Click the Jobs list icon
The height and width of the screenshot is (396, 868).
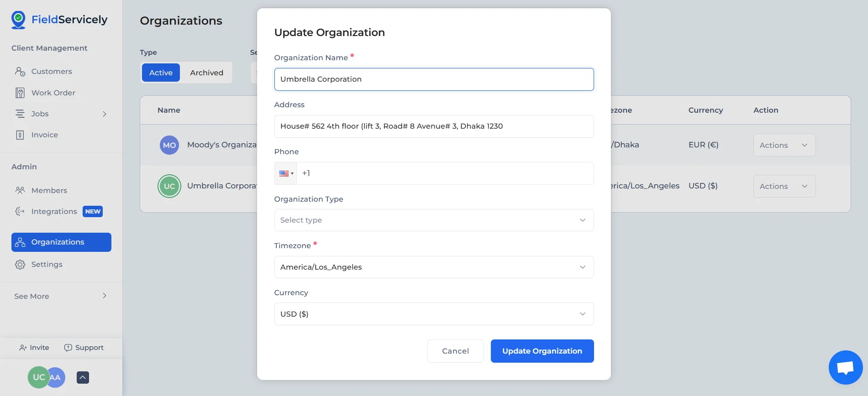[x=20, y=114]
